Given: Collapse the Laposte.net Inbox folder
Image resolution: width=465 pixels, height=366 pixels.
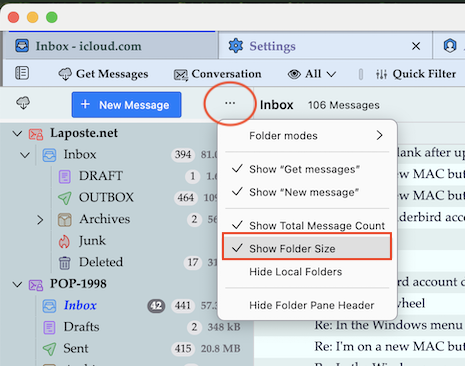Looking at the screenshot, I should (25, 155).
